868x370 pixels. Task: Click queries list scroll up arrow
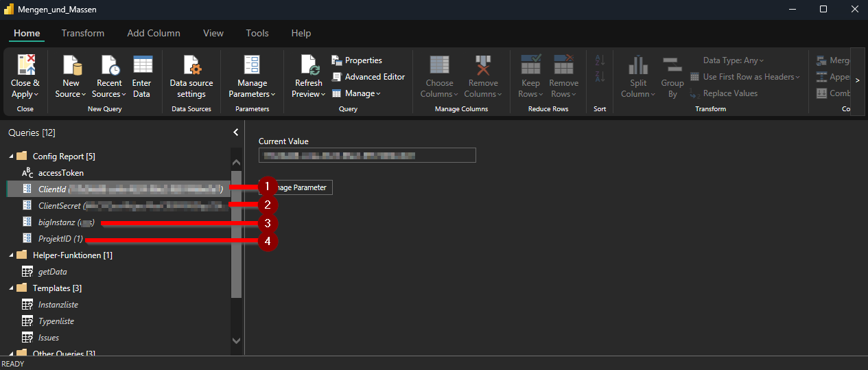point(236,163)
